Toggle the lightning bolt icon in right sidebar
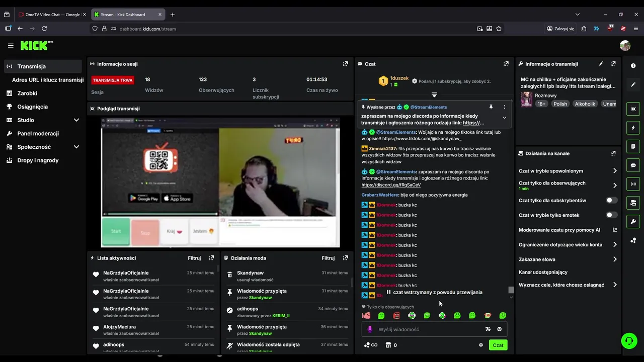644x362 pixels. (x=633, y=128)
